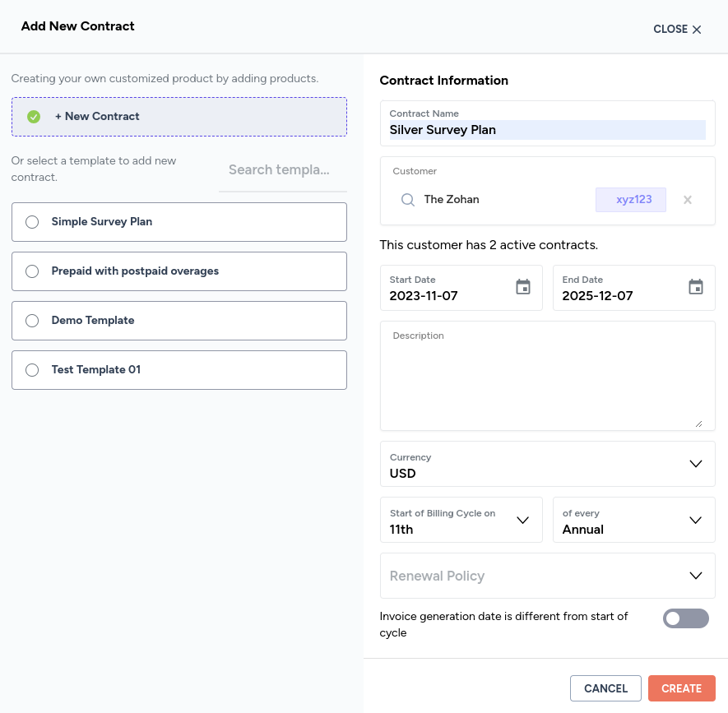Close the Add New Contract dialog
Viewport: 728px width, 713px height.
point(677,30)
